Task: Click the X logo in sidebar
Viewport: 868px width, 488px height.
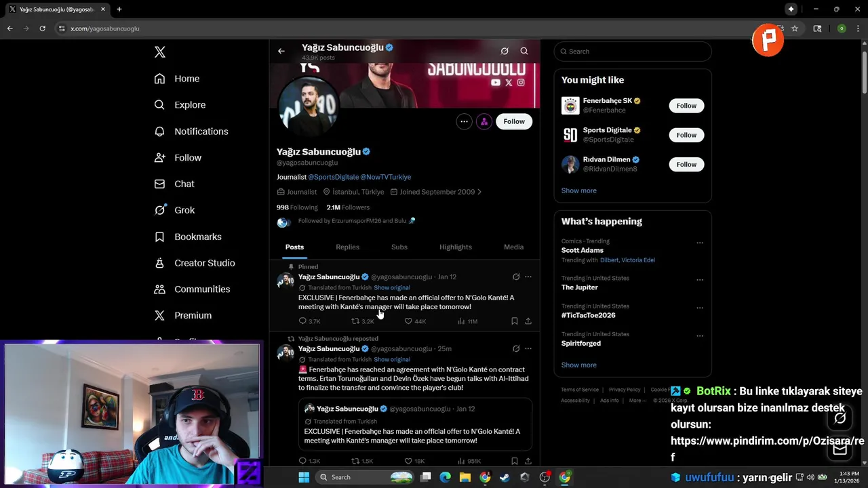Action: 159,52
